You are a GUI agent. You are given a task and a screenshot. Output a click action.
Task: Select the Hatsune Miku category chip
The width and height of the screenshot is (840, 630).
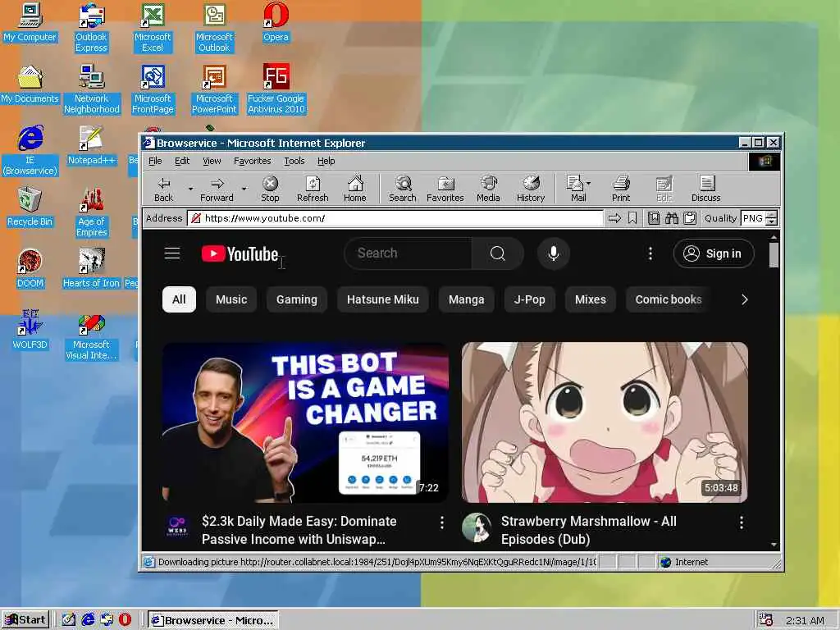point(383,299)
